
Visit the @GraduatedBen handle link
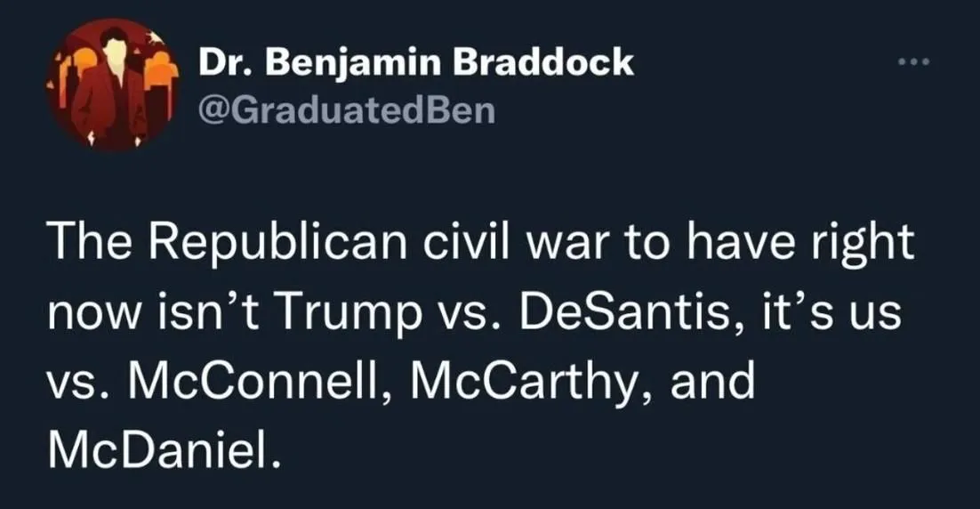346,110
